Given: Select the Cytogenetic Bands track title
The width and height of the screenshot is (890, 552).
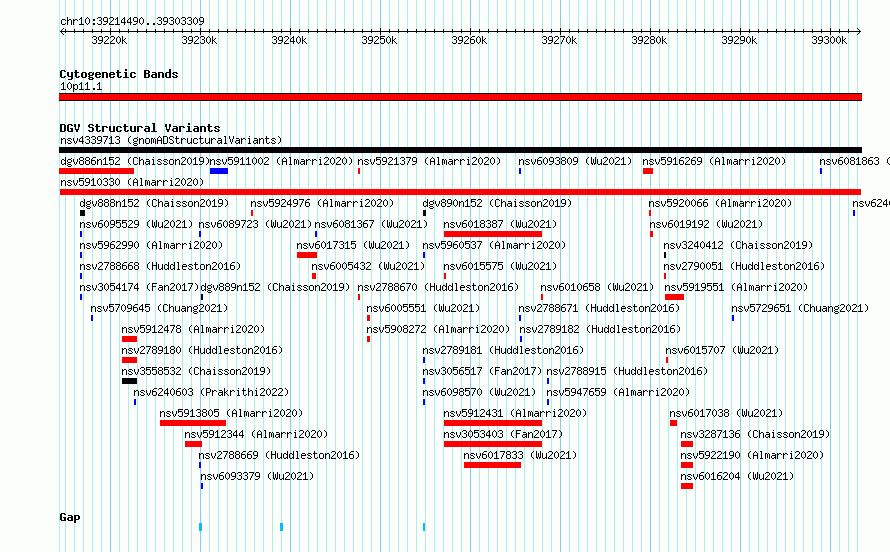Looking at the screenshot, I should pos(119,74).
